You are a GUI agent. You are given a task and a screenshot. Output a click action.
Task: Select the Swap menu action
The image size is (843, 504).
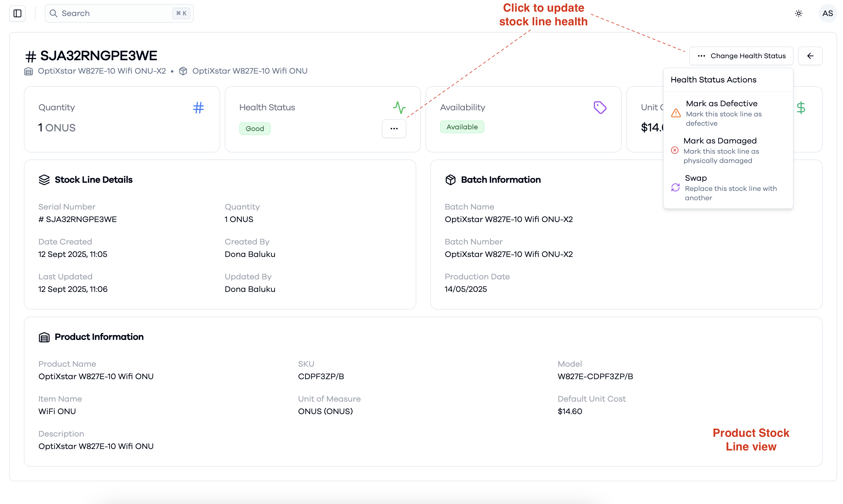[x=728, y=188]
